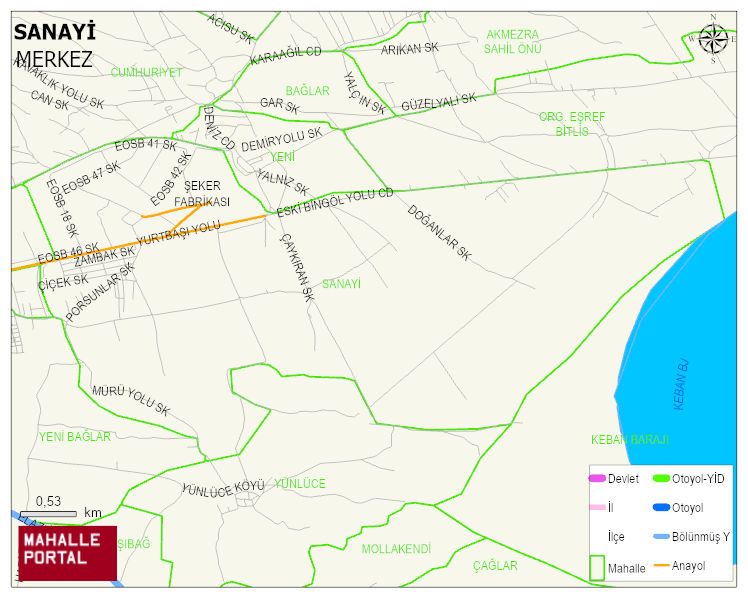Screen dimensions: 748x598
Task: Click the DOĞANLAR SK street label
Action: coord(439,232)
